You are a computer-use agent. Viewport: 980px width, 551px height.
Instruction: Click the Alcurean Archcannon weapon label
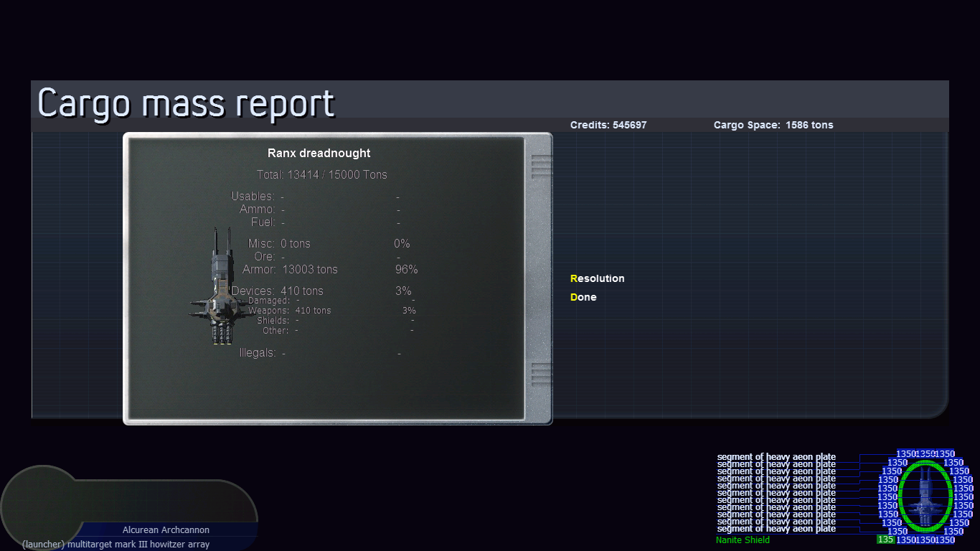[x=166, y=530]
